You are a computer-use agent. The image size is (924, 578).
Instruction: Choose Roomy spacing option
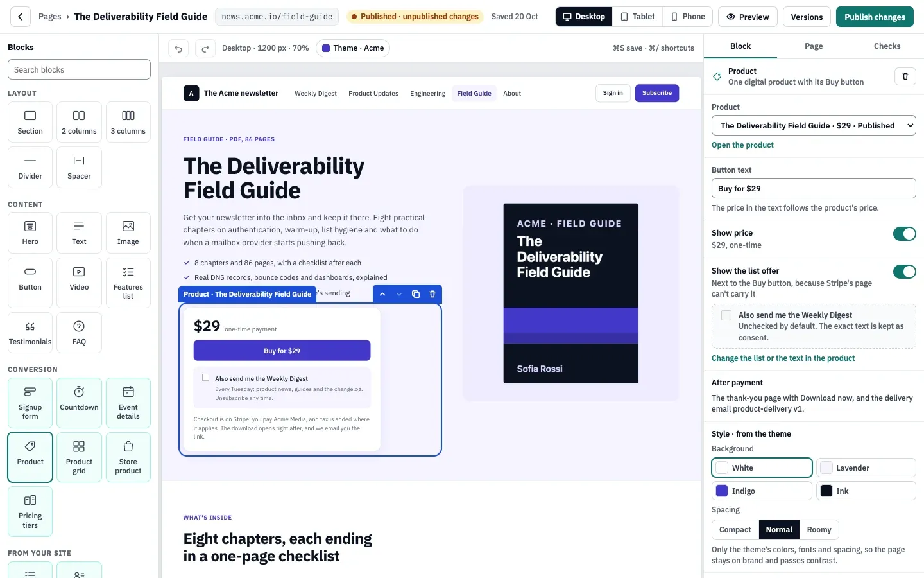(819, 530)
